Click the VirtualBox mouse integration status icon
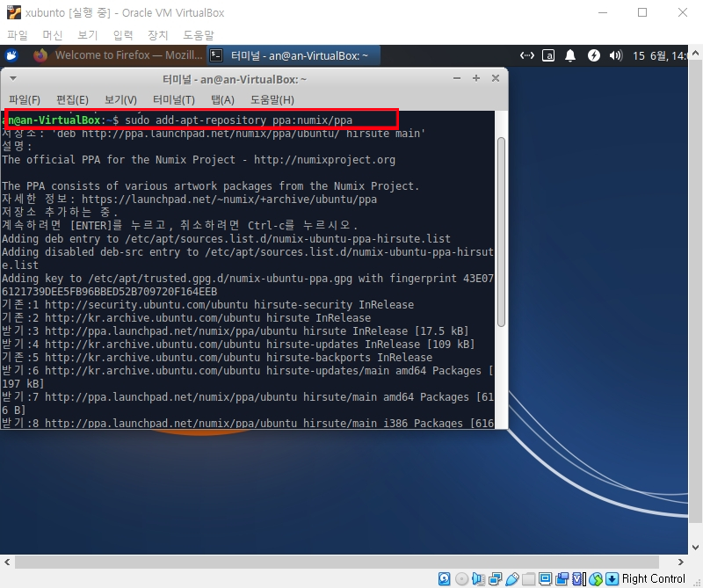703x588 pixels. (x=596, y=578)
